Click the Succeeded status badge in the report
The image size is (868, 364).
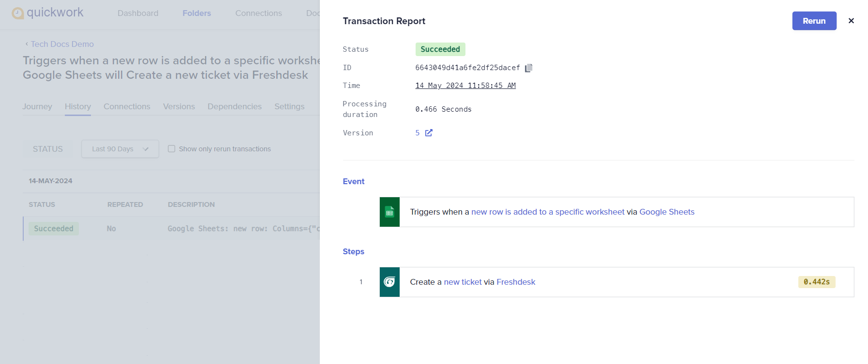tap(440, 49)
